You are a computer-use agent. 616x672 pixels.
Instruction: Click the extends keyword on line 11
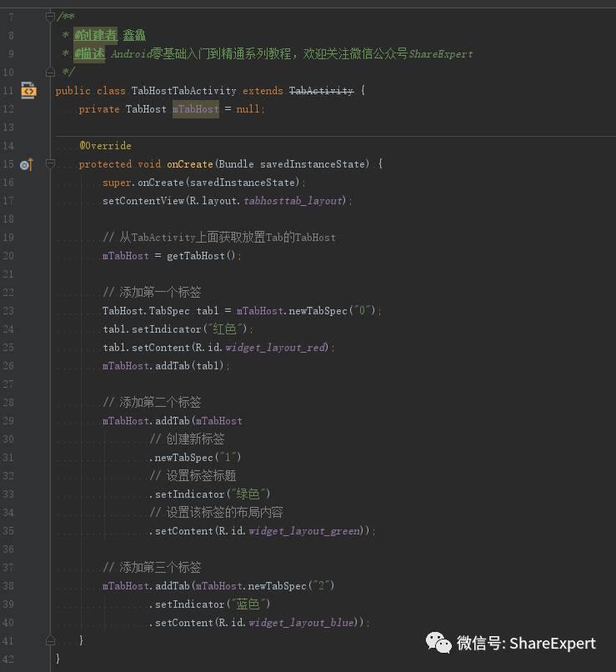pos(263,91)
